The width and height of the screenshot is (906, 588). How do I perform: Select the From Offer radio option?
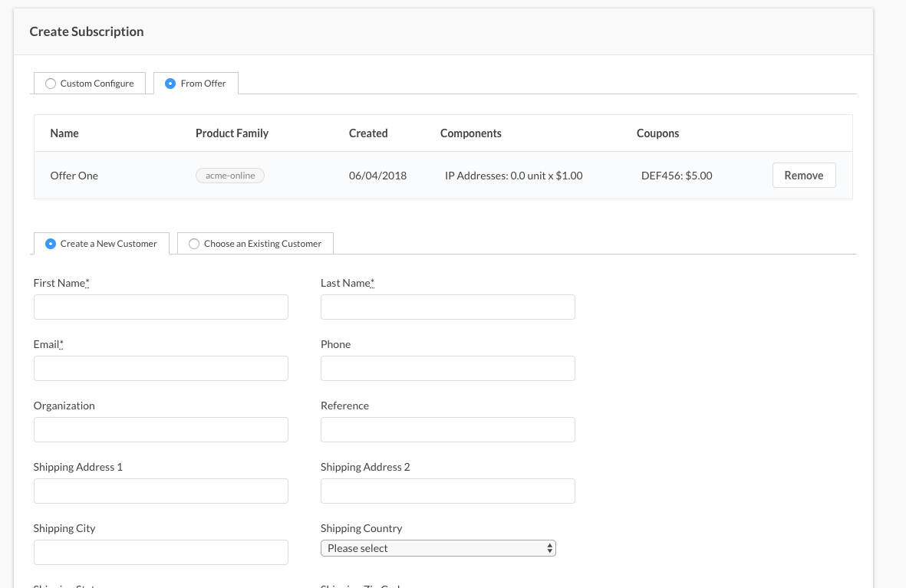click(171, 84)
